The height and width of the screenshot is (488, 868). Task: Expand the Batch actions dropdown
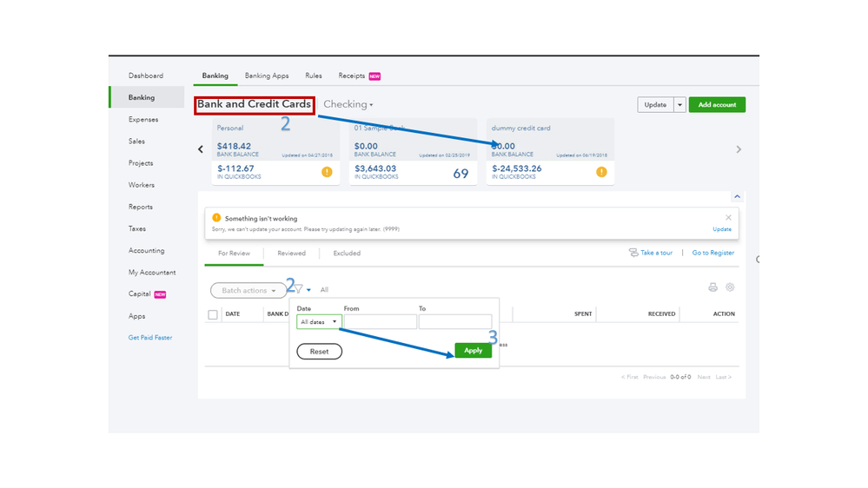click(x=248, y=291)
